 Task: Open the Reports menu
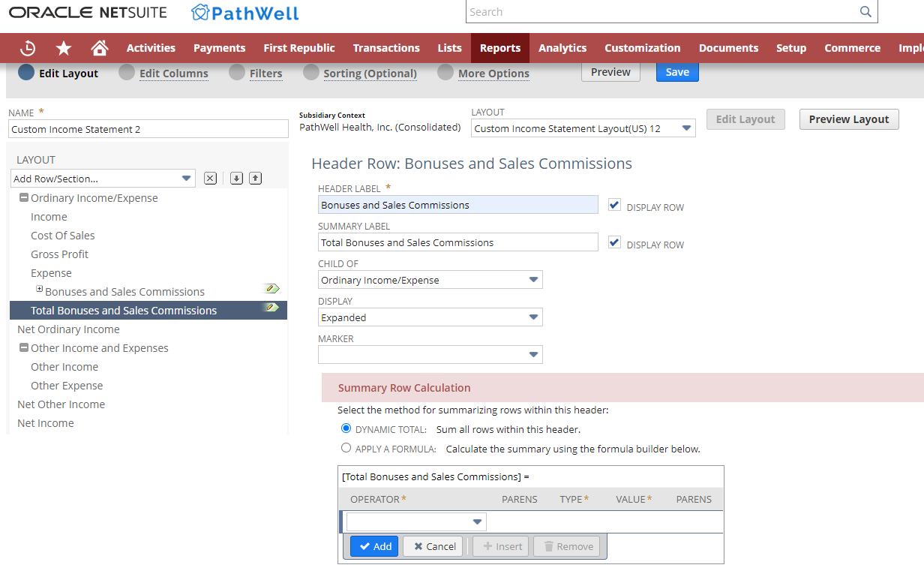(x=499, y=47)
